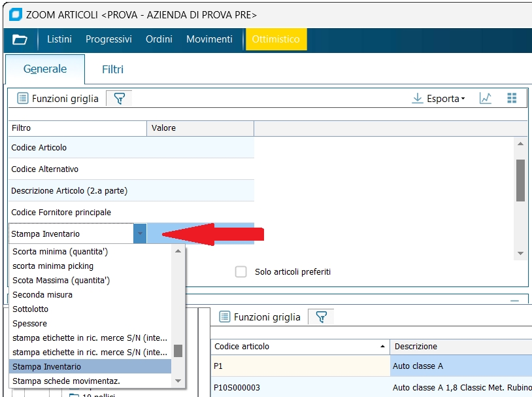Viewport: 532px width, 397px height.
Task: Click the dropdown list scrollbar thumb
Action: pyautogui.click(x=178, y=351)
